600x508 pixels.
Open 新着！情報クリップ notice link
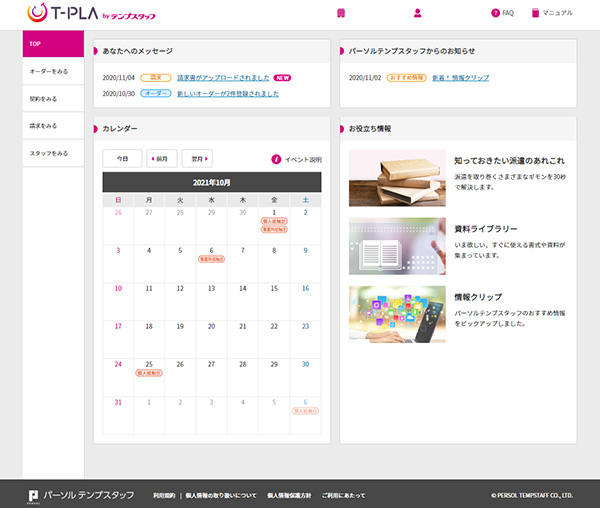460,77
